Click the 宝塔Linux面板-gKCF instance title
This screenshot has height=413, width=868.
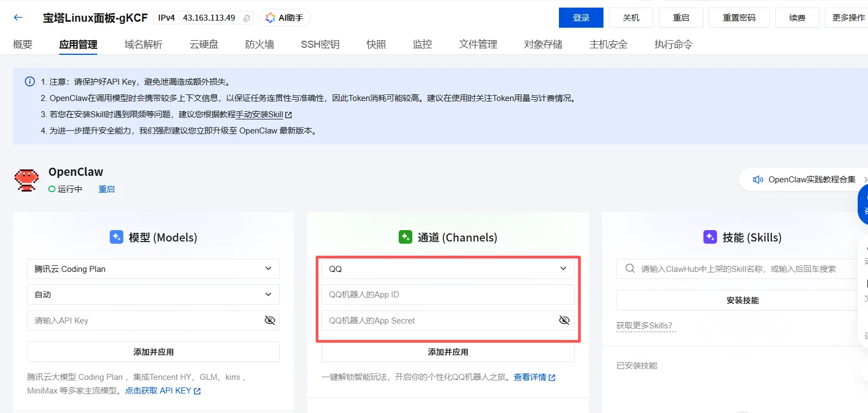coord(95,18)
